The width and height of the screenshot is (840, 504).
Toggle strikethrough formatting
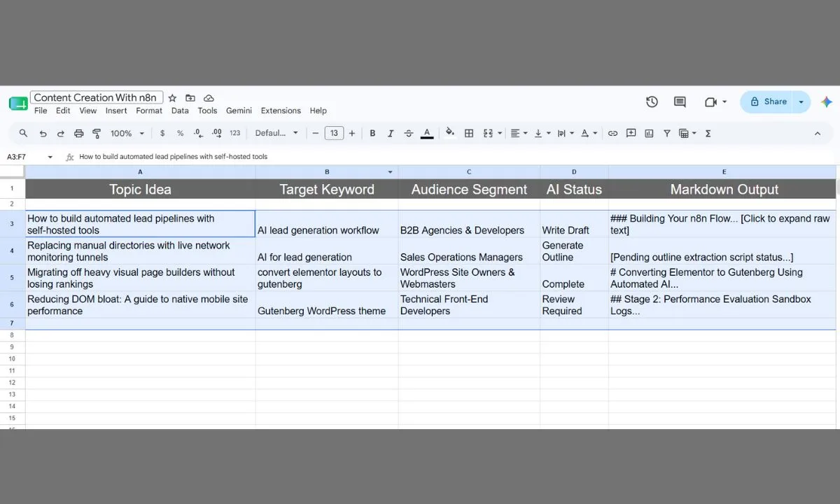click(x=409, y=133)
